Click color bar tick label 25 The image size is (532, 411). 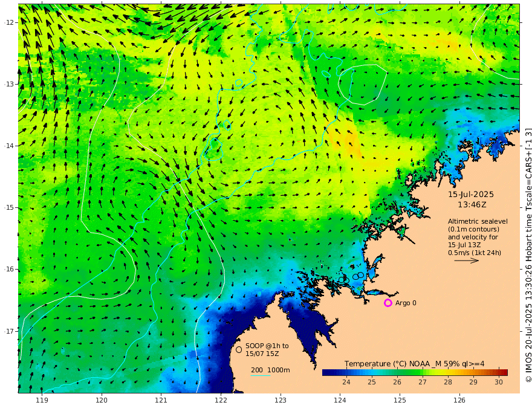coord(372,382)
